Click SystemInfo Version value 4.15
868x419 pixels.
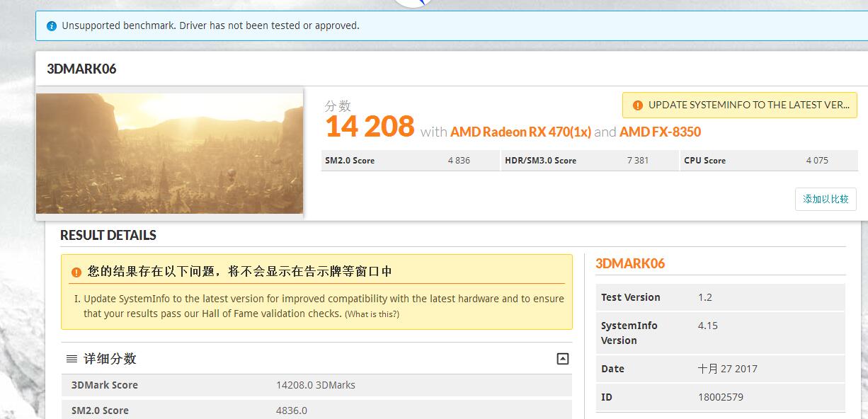(708, 326)
